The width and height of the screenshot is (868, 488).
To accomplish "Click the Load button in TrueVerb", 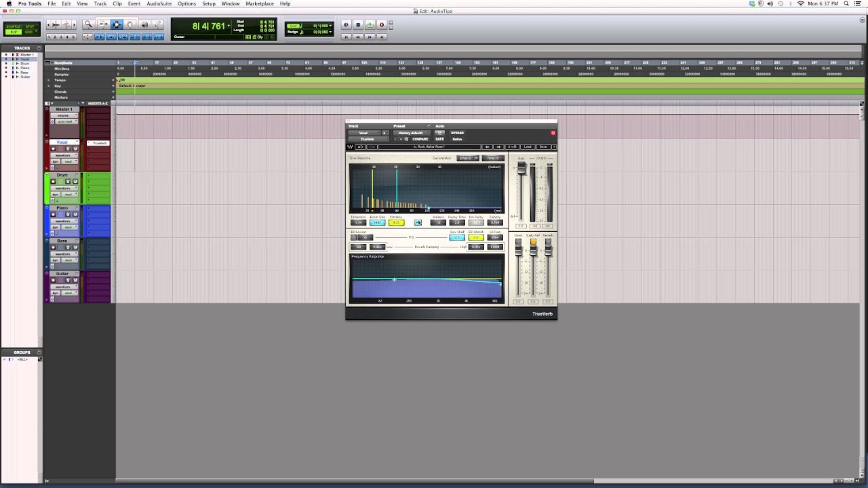I will 528,146.
